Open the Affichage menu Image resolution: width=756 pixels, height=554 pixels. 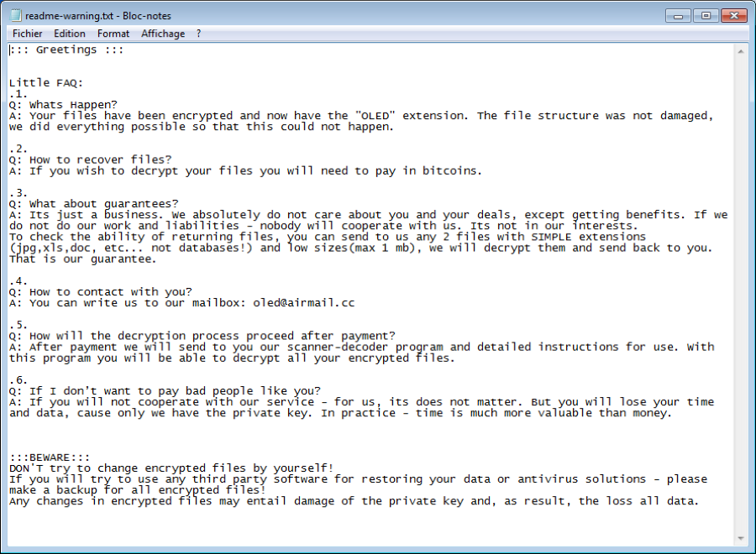(x=163, y=34)
